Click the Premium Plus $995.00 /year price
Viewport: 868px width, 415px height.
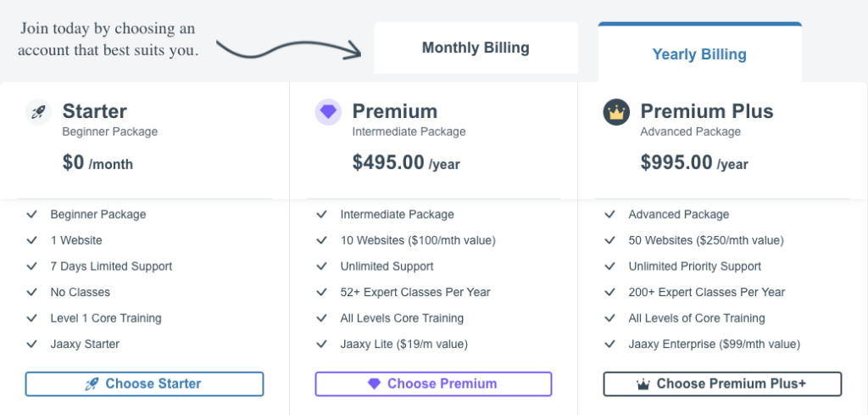694,163
